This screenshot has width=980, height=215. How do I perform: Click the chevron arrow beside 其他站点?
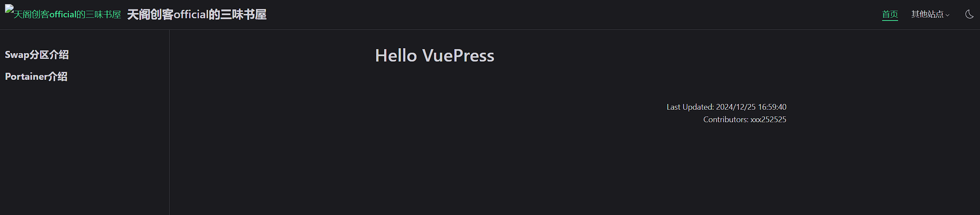click(x=948, y=15)
